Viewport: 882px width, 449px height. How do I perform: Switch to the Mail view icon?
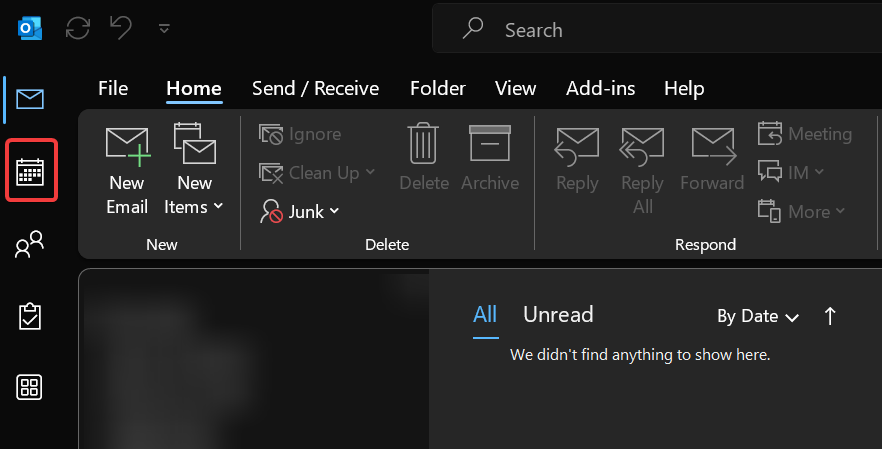(x=30, y=98)
